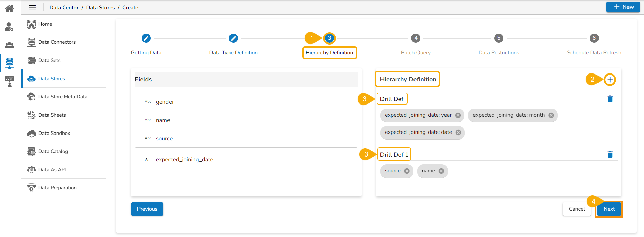
Task: Open Data Connectors in sidebar
Action: [x=57, y=42]
